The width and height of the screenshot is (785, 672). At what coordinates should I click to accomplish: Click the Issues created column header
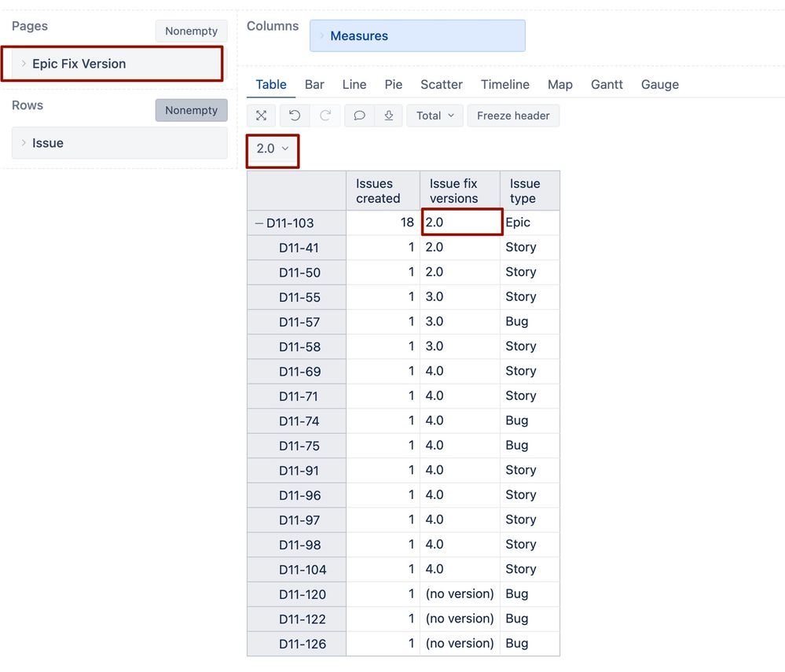(383, 191)
